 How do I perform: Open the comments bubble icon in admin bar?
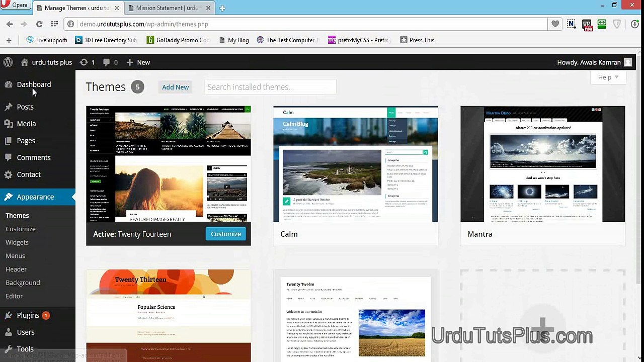106,62
